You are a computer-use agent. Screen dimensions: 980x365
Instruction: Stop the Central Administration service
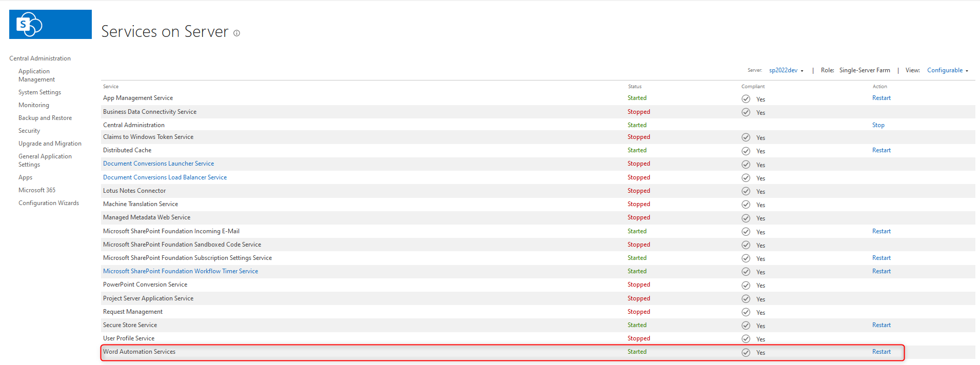coord(878,125)
